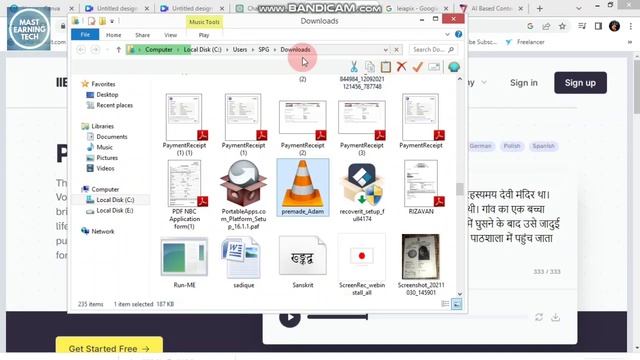Select the Spanish language chip
This screenshot has width=640, height=360.
[x=543, y=146]
